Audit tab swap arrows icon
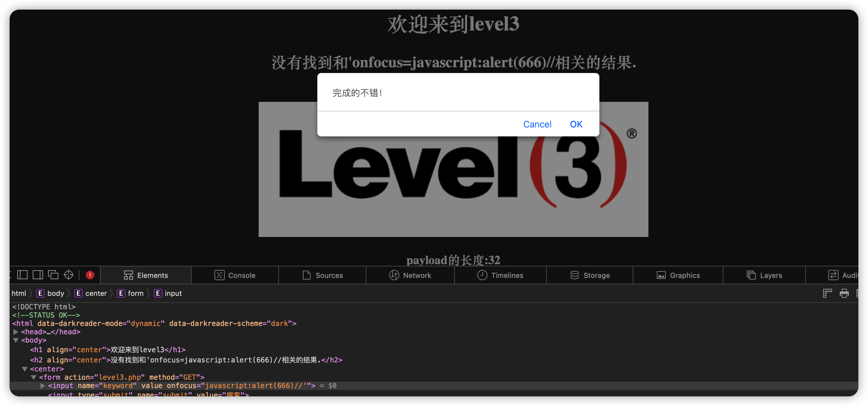The image size is (868, 406). [833, 275]
